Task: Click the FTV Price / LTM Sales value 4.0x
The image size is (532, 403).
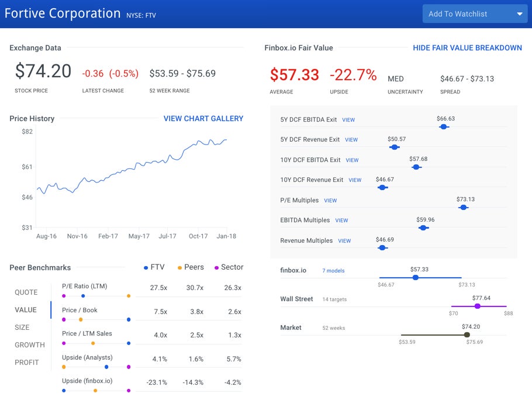Action: (161, 335)
